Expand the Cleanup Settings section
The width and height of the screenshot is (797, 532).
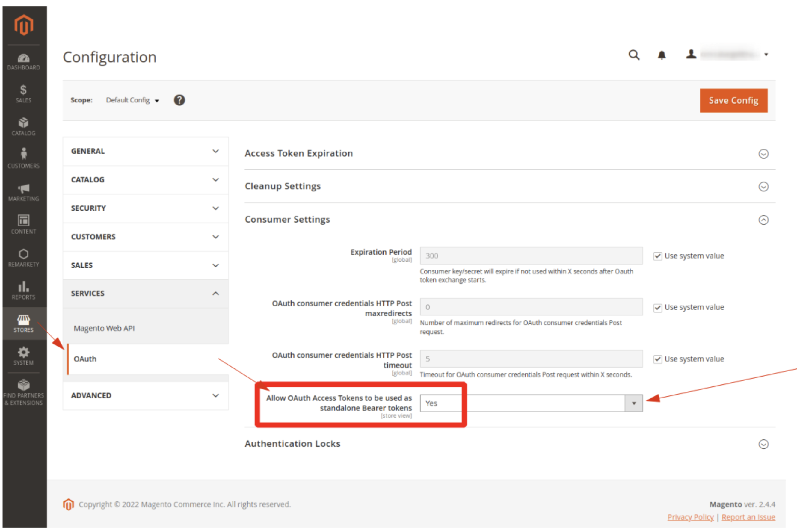tap(510, 186)
